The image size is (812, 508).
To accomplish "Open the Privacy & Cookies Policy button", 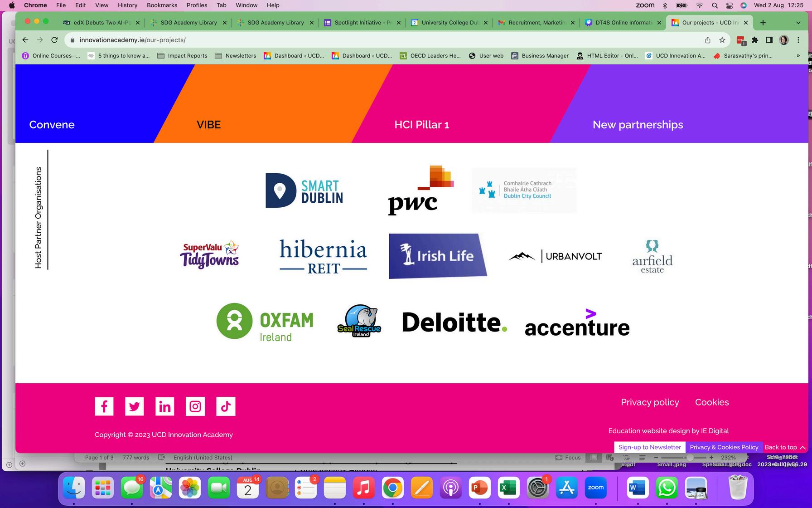I will click(x=724, y=447).
